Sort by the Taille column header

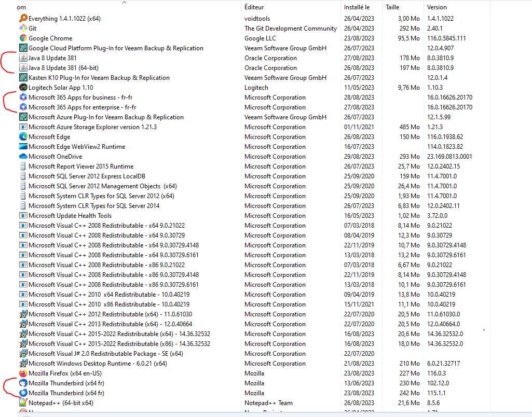point(392,7)
